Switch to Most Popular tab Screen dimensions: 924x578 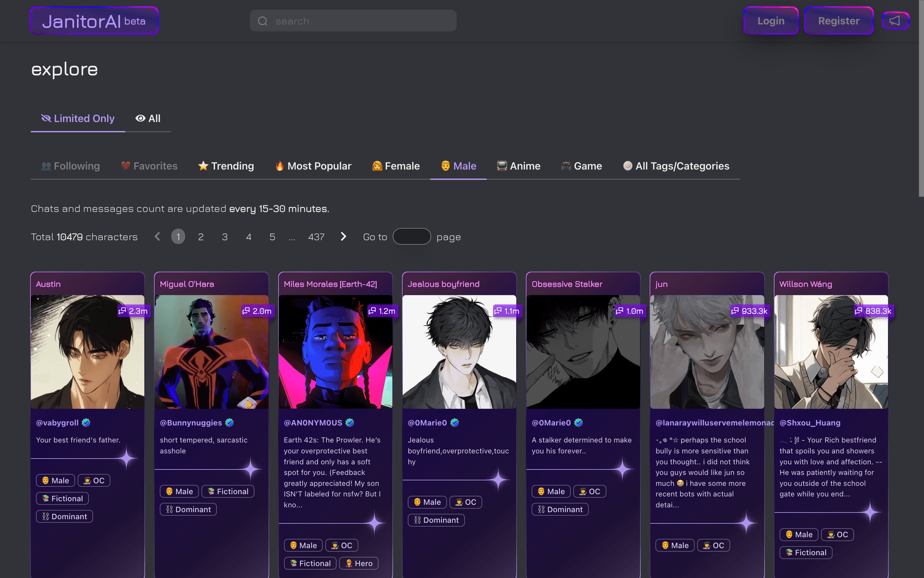pos(313,166)
